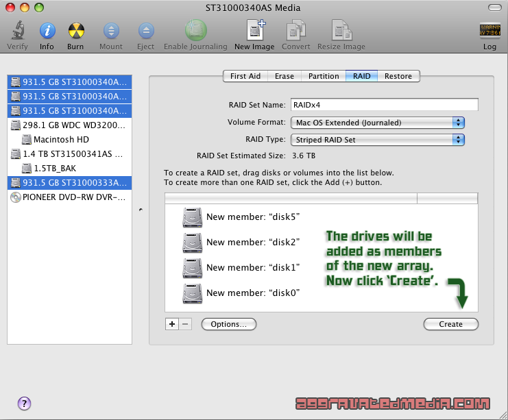Click the toolbar toggle pill in the title bar

pyautogui.click(x=494, y=8)
